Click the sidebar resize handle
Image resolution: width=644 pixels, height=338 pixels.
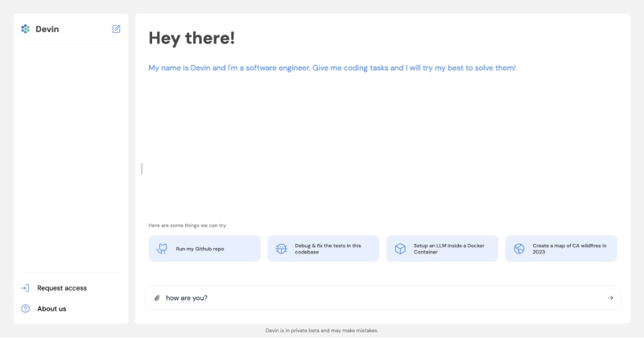pos(142,168)
